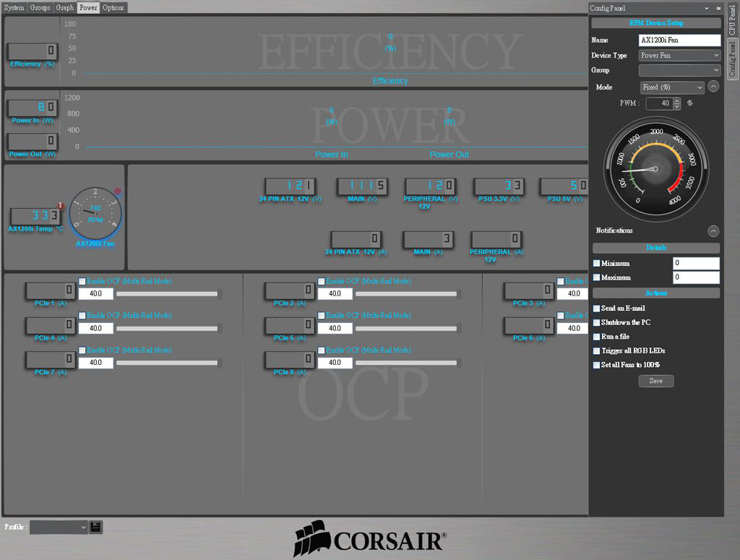The image size is (740, 560).
Task: Click the Maximum value field
Action: [x=696, y=277]
